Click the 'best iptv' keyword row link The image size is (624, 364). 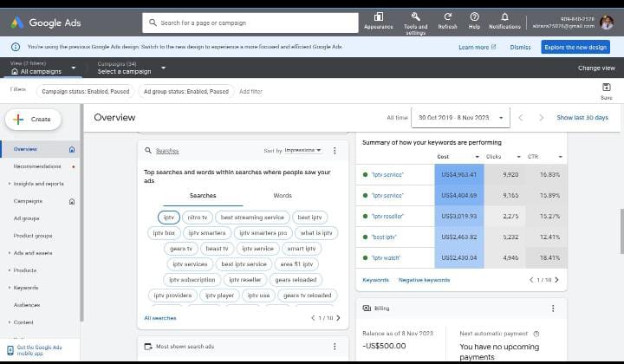pyautogui.click(x=384, y=237)
